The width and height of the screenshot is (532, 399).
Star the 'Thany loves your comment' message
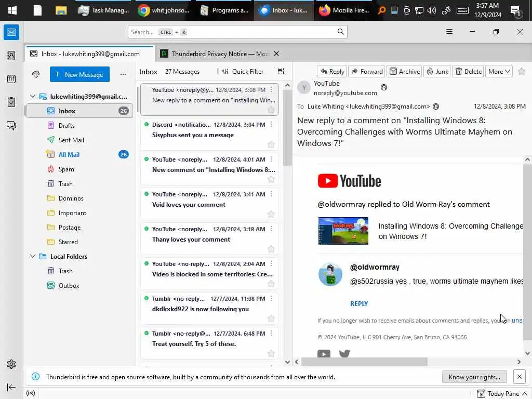pos(271,249)
